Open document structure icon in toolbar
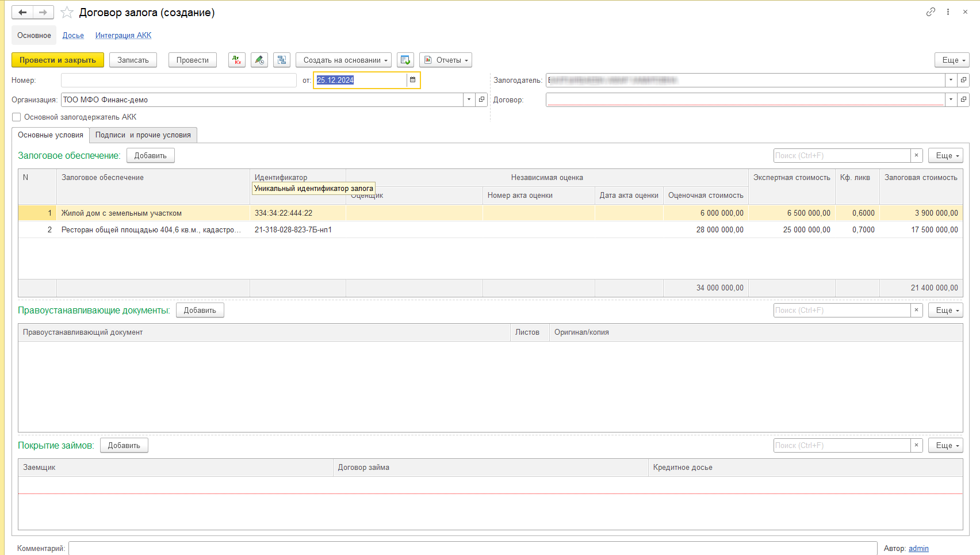This screenshot has width=980, height=555. click(x=282, y=60)
